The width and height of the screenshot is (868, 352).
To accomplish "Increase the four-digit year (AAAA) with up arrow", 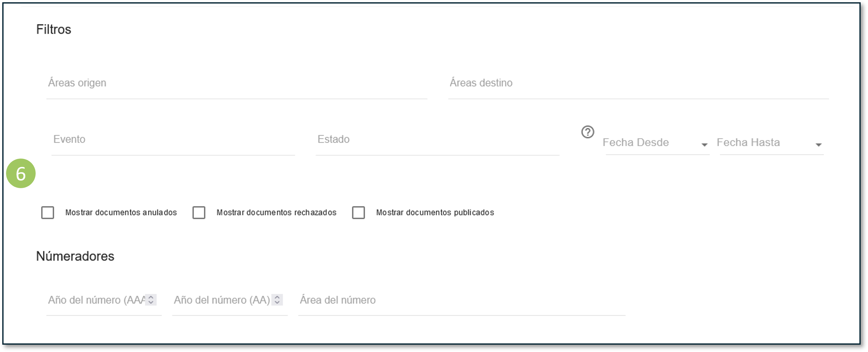I will click(x=151, y=297).
